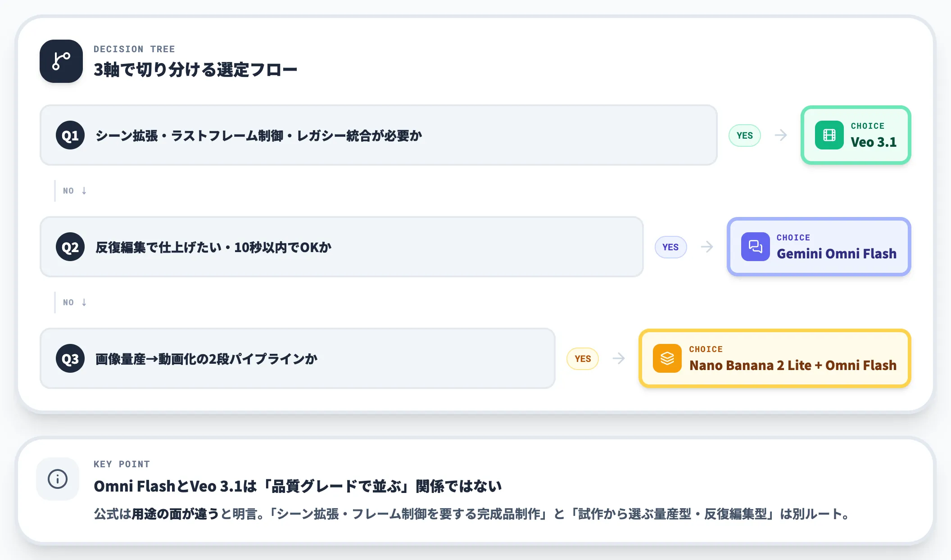Viewport: 951px width, 560px height.
Task: Click the arrow pointing to Veo 3.1
Action: pos(781,135)
